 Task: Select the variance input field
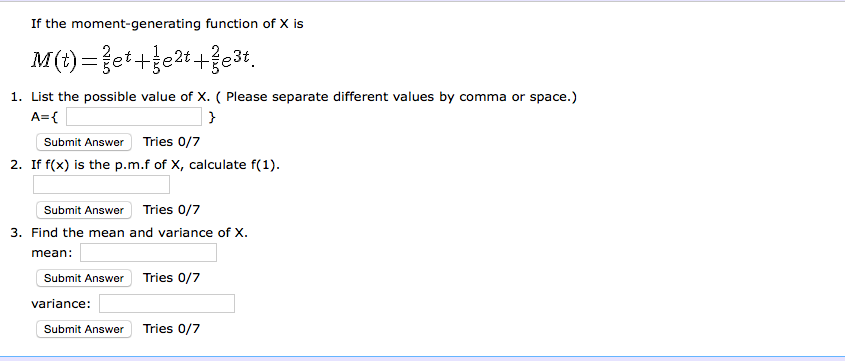(167, 303)
